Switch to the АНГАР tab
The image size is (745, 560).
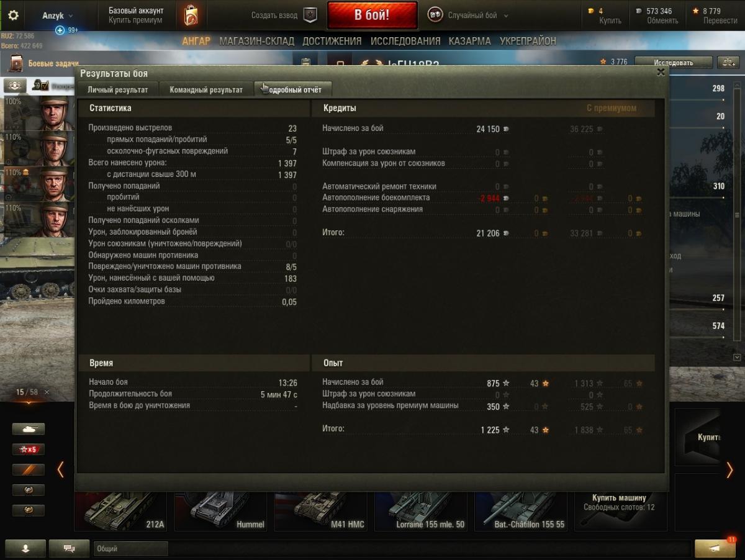(x=196, y=41)
